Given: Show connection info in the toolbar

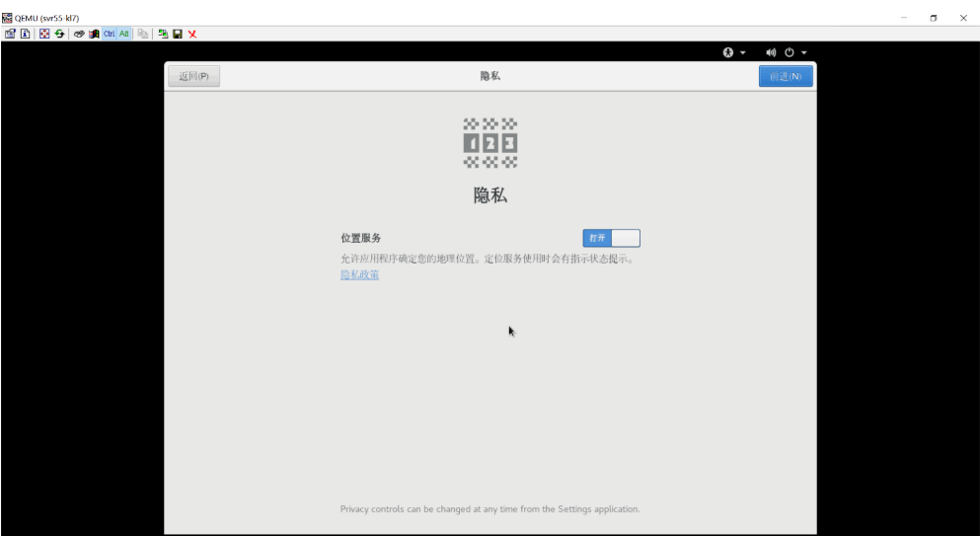Looking at the screenshot, I should click(25, 34).
